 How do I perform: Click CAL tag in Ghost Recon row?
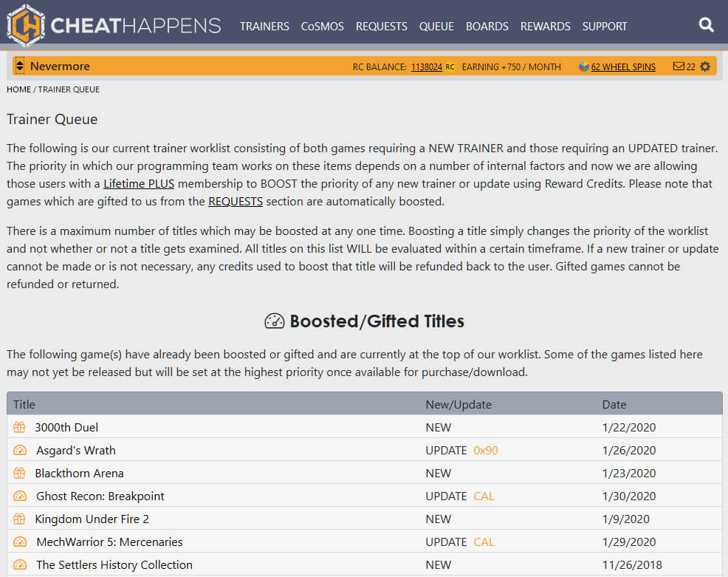(x=484, y=496)
